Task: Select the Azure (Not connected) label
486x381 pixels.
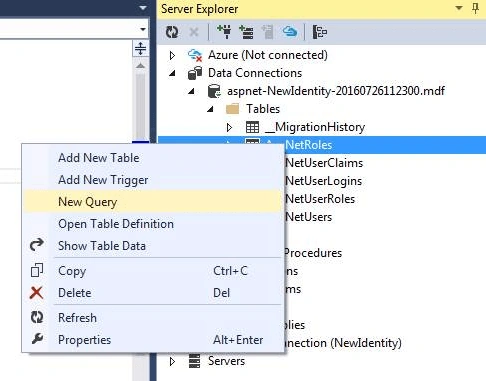Action: 268,55
